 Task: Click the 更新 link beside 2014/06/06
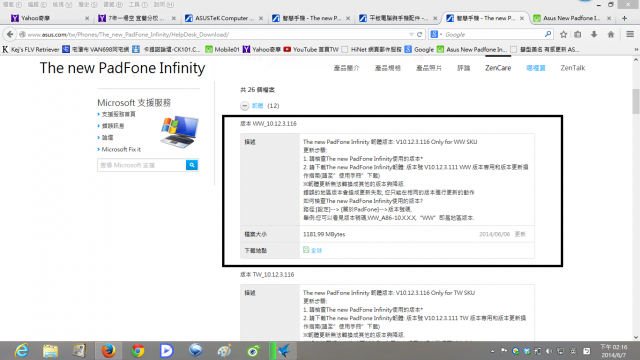point(520,234)
